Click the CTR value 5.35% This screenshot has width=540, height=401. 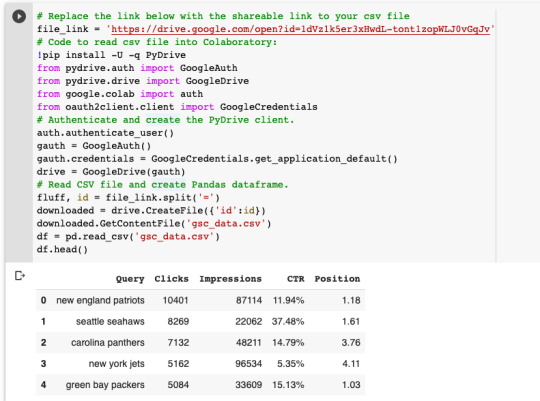tap(291, 364)
